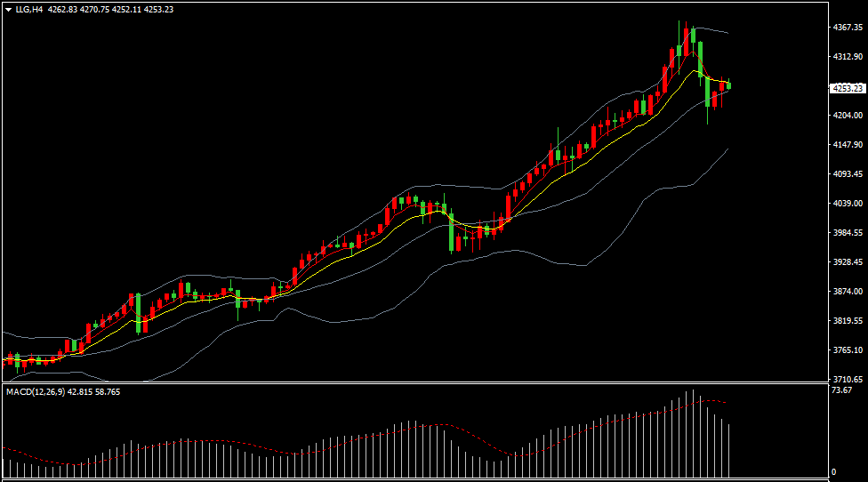Click the 4039.00 price axis label
Image resolution: width=868 pixels, height=482 pixels.
[x=847, y=204]
